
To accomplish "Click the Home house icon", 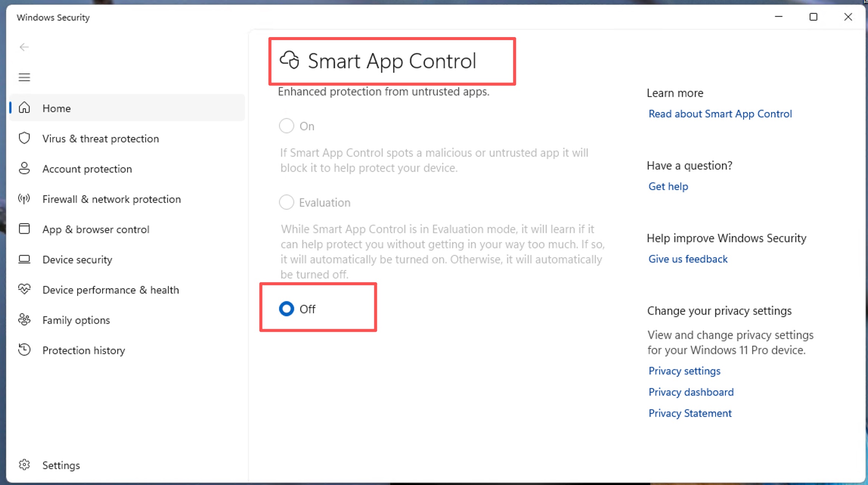I will [x=24, y=107].
